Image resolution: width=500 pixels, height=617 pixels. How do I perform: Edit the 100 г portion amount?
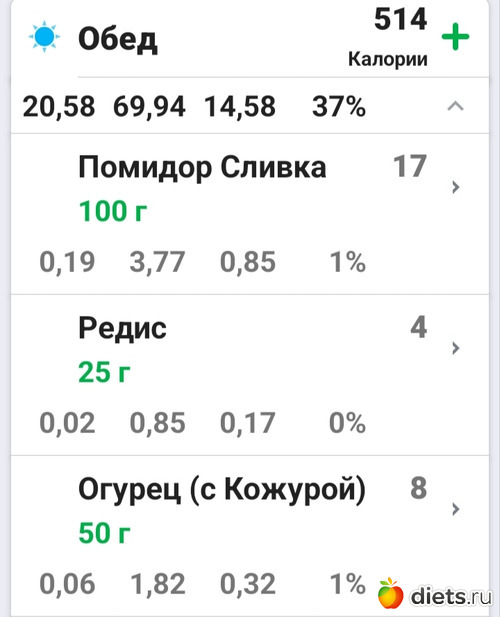tap(113, 211)
